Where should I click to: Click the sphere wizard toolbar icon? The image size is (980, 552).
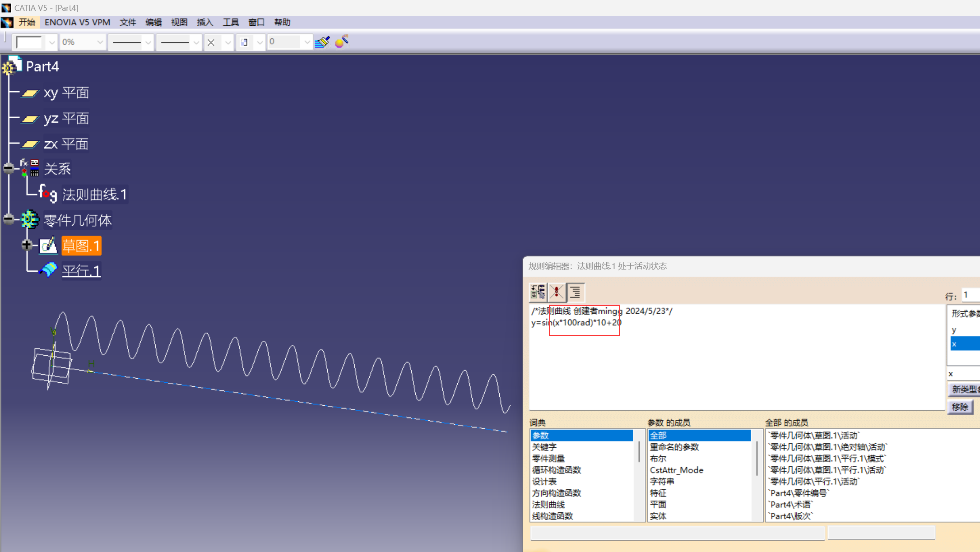tap(342, 42)
